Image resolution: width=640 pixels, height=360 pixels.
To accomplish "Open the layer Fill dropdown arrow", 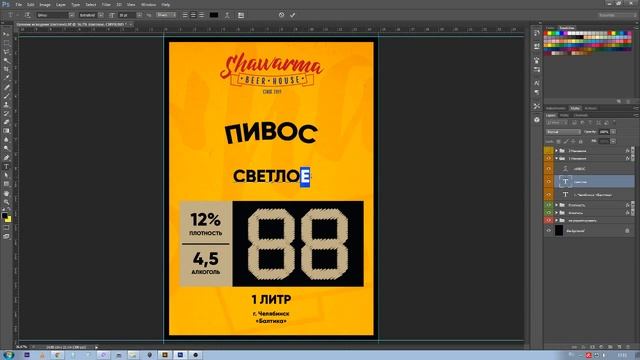I will pos(613,141).
